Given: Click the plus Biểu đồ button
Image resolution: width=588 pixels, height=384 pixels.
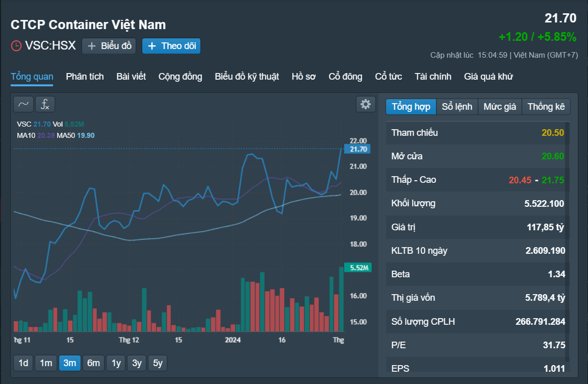Looking at the screenshot, I should tap(109, 46).
